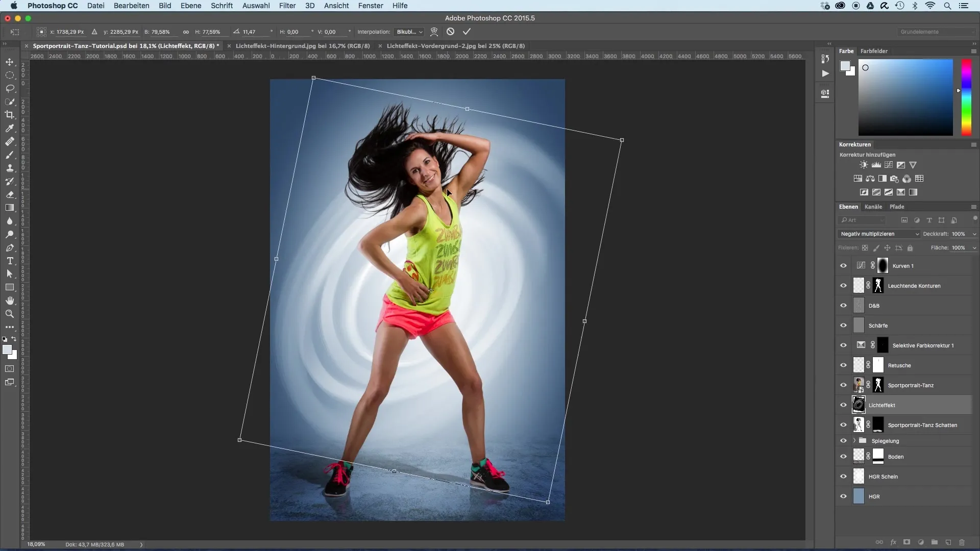Switch to Lichteffekt-Hintergrund.jpg document tab

tap(303, 46)
